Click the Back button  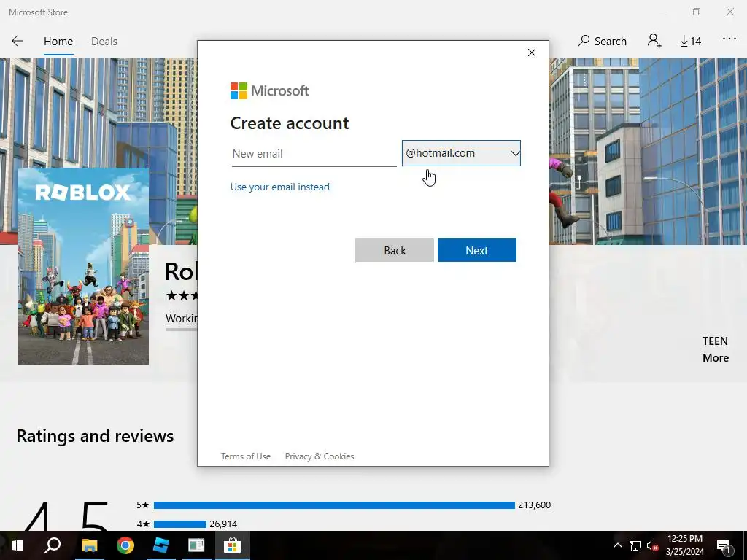[x=395, y=251]
